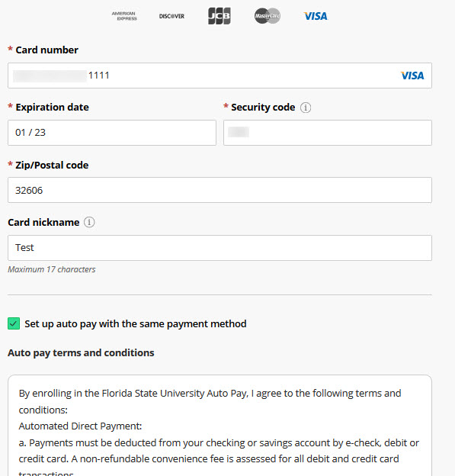Click into the Security code input field
This screenshot has width=455, height=476.
(328, 133)
